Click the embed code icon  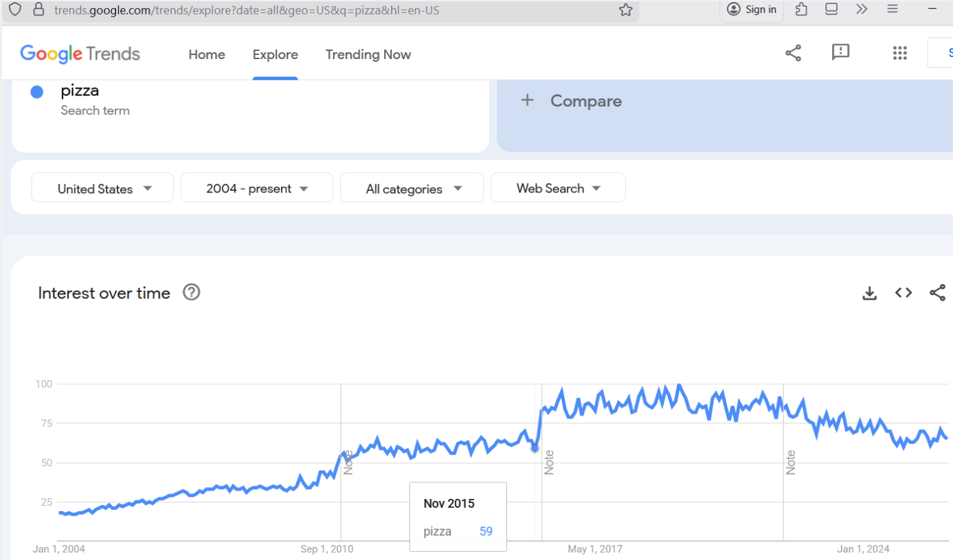click(x=904, y=293)
